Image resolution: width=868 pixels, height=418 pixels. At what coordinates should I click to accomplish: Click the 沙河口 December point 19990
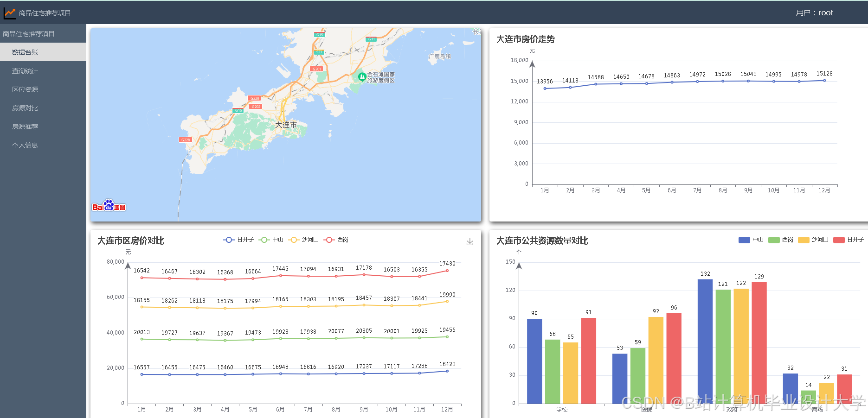(447, 301)
